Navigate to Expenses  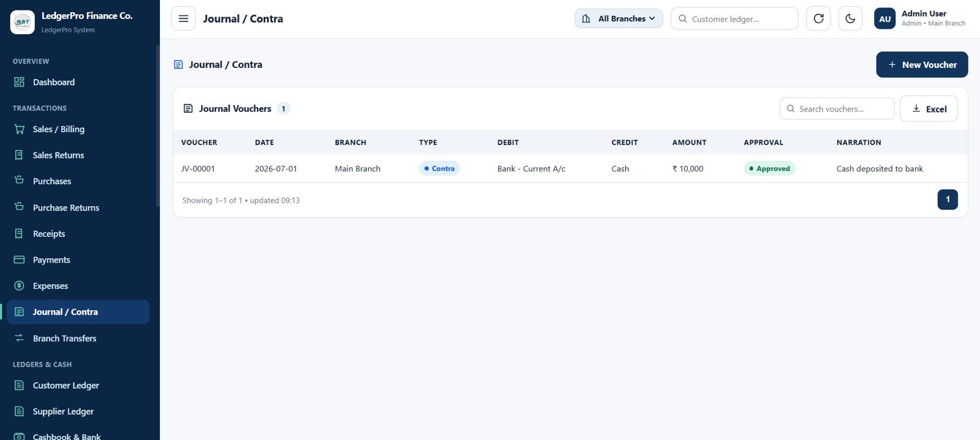(78, 286)
